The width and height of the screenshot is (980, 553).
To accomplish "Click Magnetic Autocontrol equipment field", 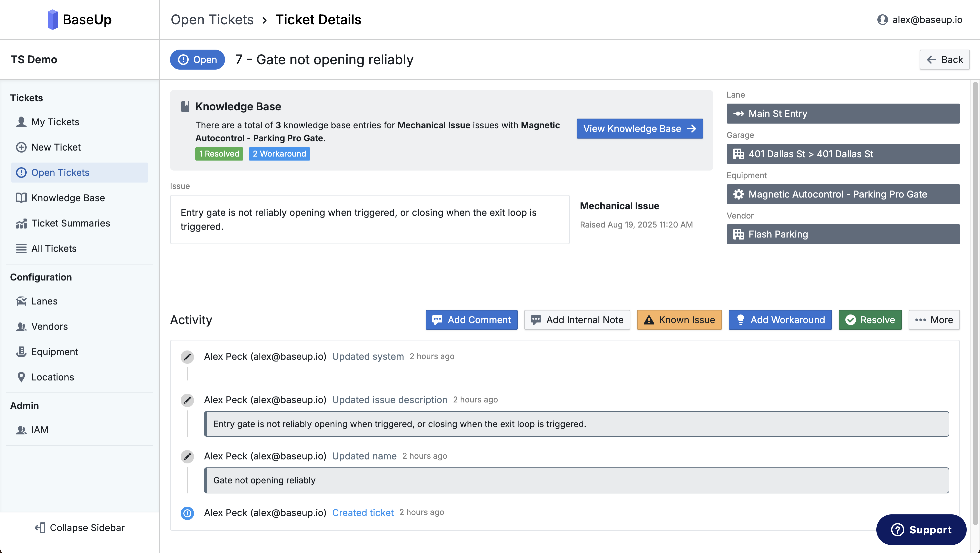I will 843,194.
